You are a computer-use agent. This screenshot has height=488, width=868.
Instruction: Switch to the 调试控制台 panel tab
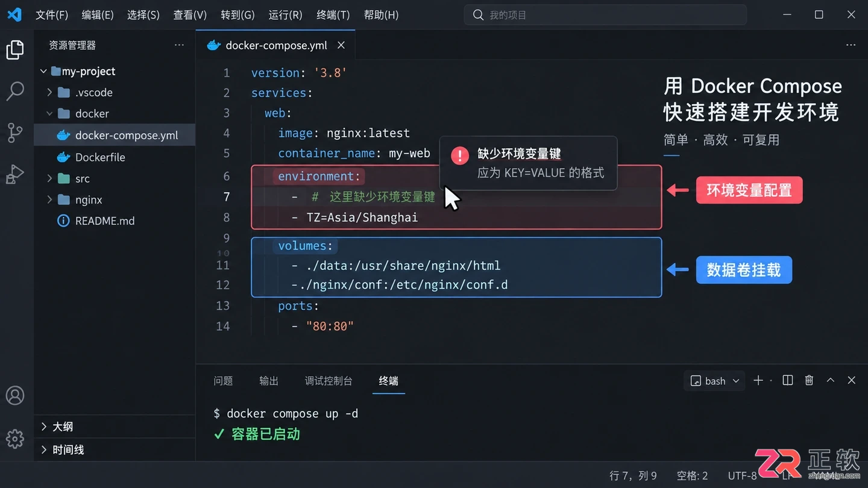(329, 381)
